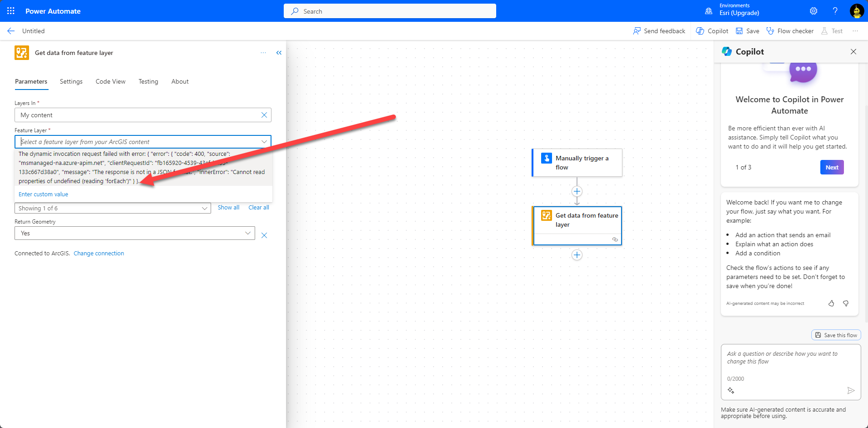Click Next in Copilot welcome card

(832, 167)
